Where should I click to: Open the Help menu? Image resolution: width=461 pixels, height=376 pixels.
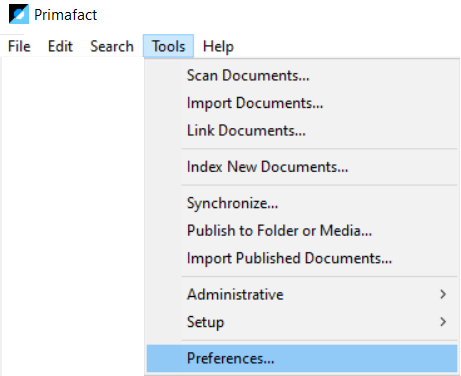pyautogui.click(x=218, y=46)
